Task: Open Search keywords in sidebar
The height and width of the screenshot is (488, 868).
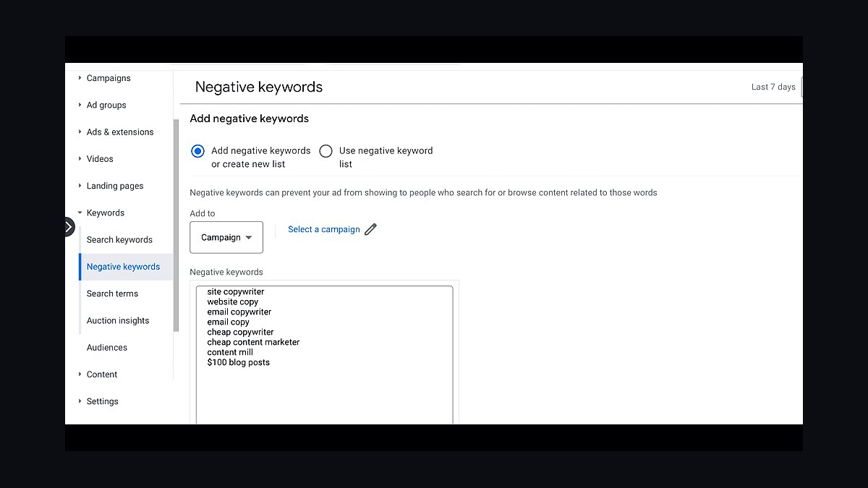Action: (119, 240)
